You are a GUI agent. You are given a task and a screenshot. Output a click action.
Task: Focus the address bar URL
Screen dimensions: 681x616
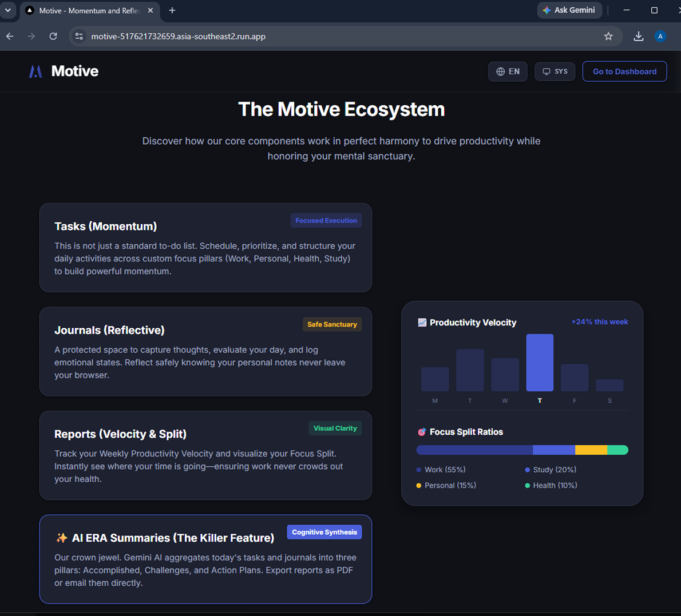click(x=178, y=37)
